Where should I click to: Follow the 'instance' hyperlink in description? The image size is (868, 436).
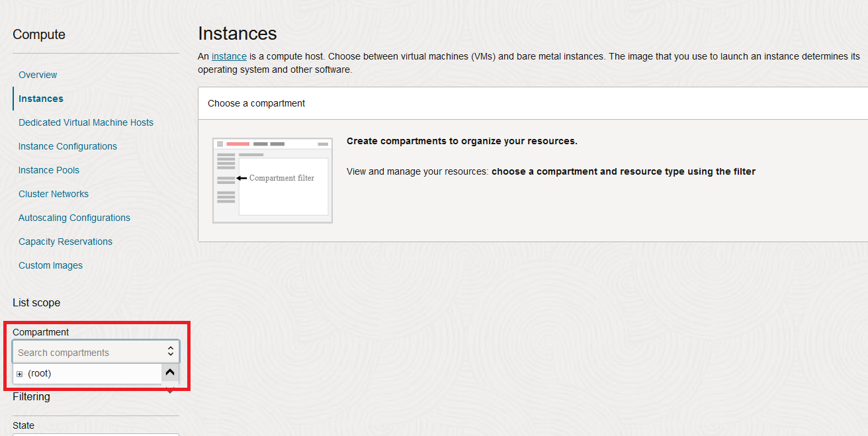[229, 57]
